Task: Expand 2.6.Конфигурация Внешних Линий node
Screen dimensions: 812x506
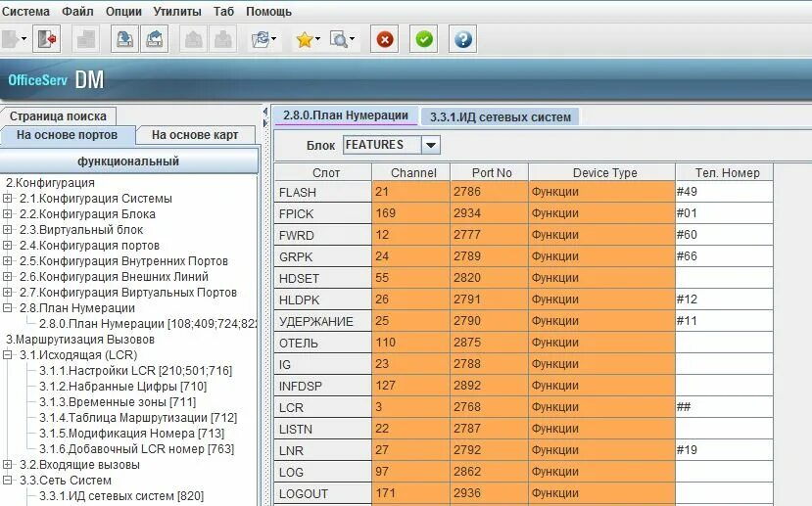Action: click(7, 276)
